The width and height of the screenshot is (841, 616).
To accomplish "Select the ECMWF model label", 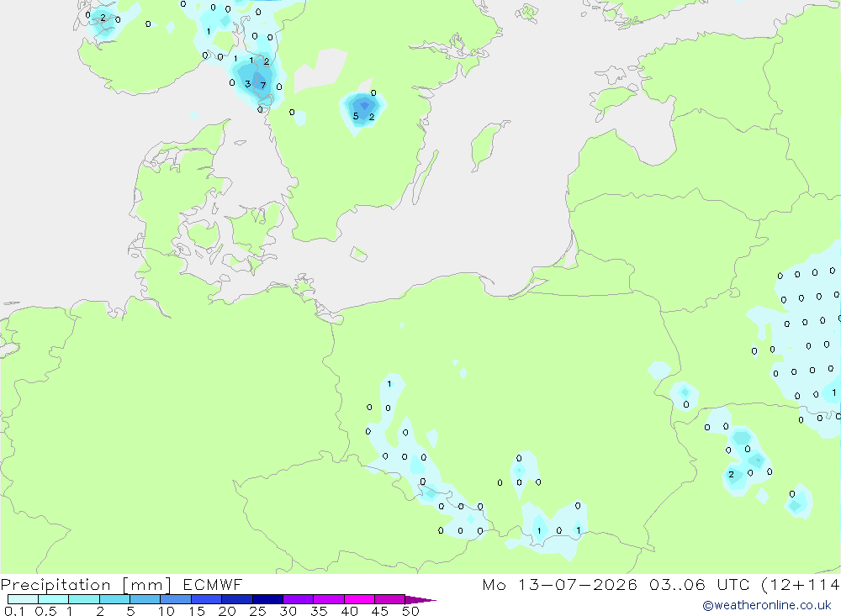I will [x=213, y=584].
